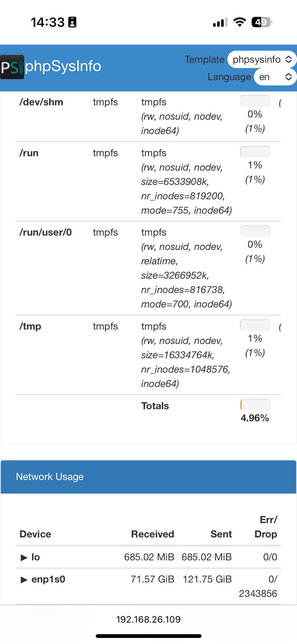This screenshot has width=297, height=644.
Task: Tap the home indicator bar
Action: tap(148, 636)
